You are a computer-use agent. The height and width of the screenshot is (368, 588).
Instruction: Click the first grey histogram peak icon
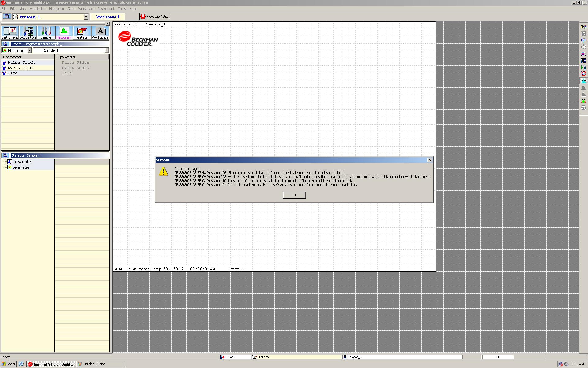pyautogui.click(x=583, y=87)
